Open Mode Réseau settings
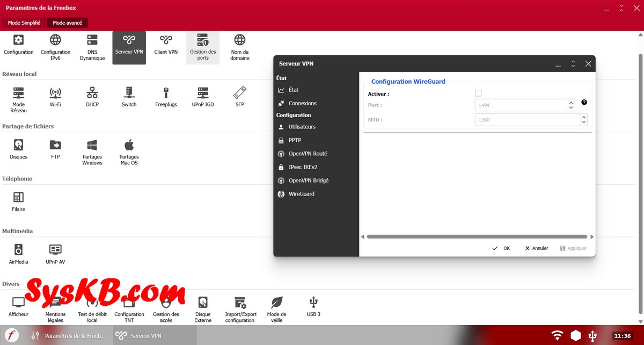Image resolution: width=644 pixels, height=345 pixels. click(19, 100)
